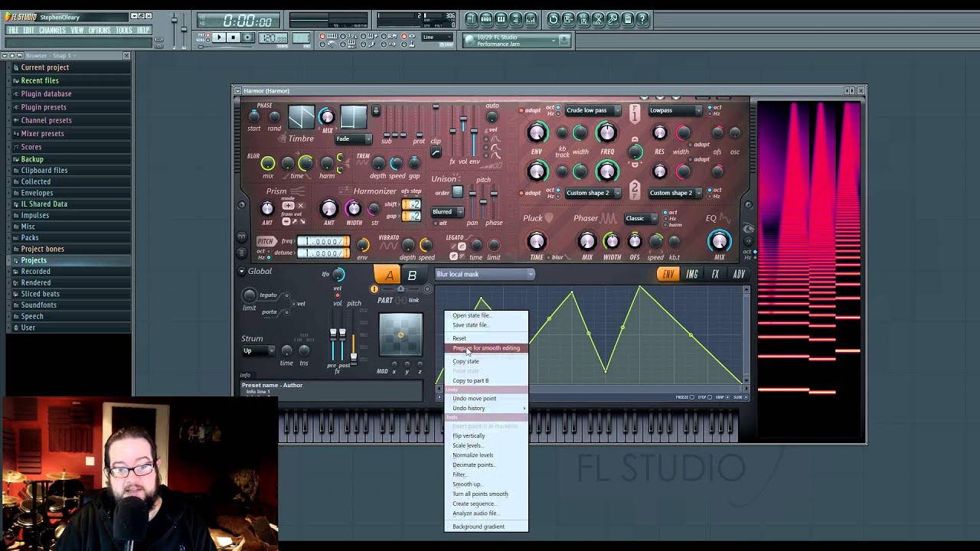
Task: Click the Browser close X icon
Action: 127,55
